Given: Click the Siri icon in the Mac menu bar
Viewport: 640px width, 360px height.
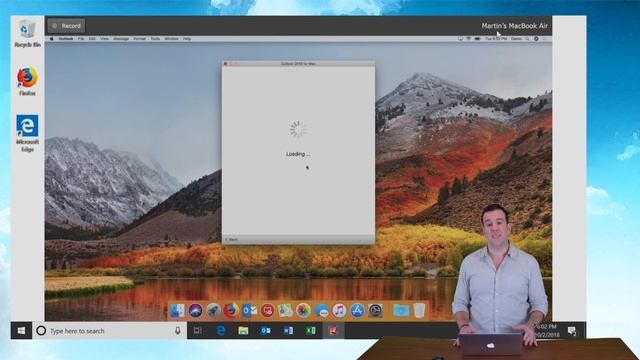Looking at the screenshot, I should (536, 39).
